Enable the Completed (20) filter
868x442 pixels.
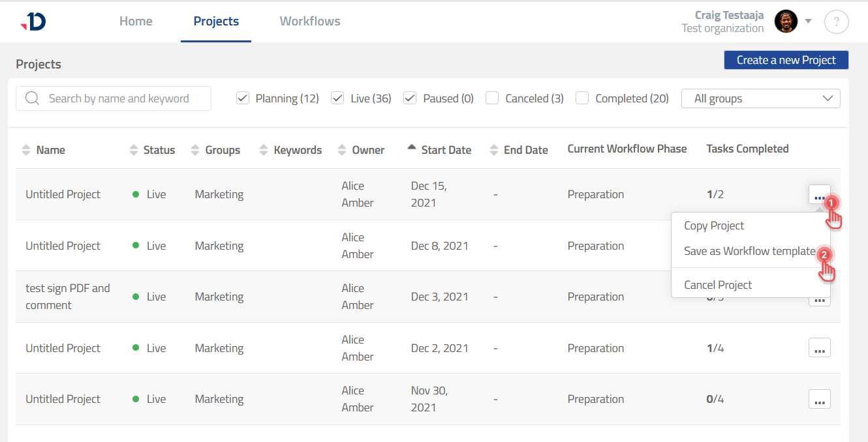coord(581,98)
